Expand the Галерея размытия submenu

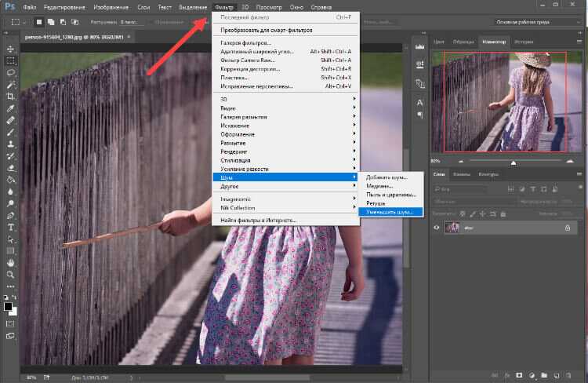(x=285, y=117)
